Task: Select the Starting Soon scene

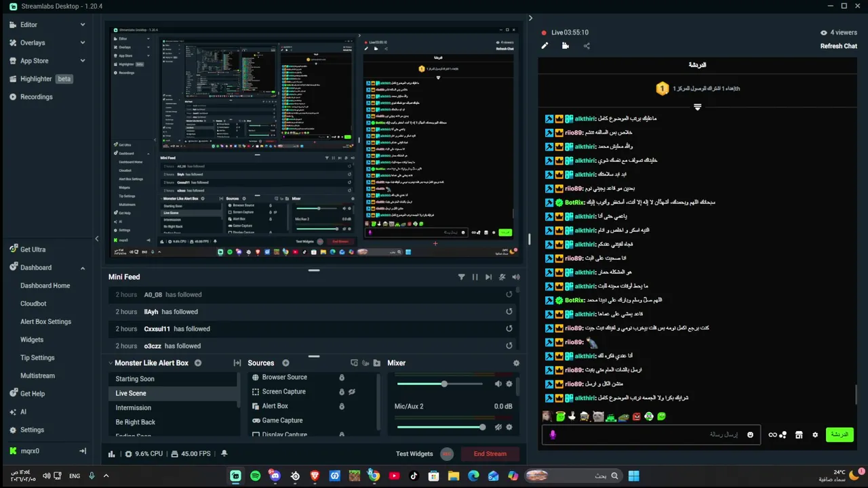Action: point(172,379)
